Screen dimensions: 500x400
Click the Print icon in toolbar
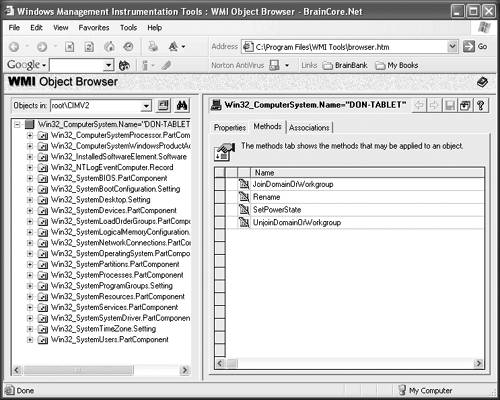[x=153, y=47]
